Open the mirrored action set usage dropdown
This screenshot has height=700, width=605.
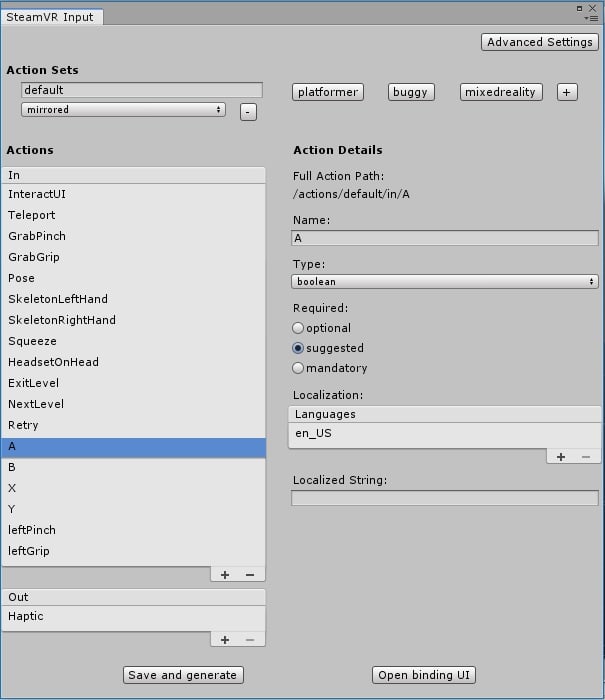[123, 110]
